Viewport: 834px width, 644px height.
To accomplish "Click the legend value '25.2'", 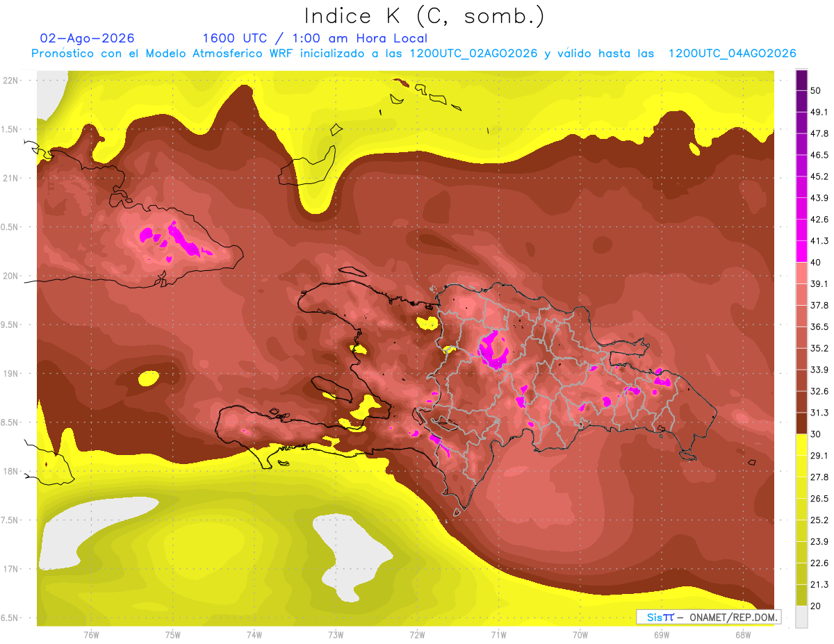I will pyautogui.click(x=819, y=520).
